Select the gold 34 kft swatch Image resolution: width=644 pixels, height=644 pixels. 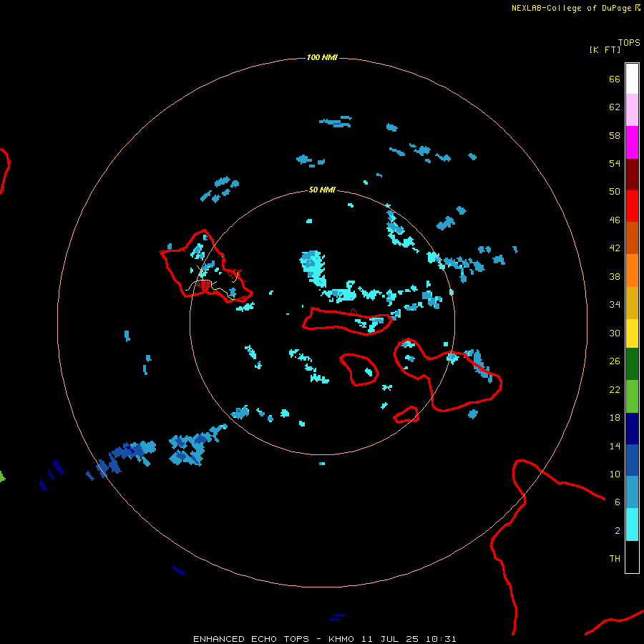pos(632,303)
